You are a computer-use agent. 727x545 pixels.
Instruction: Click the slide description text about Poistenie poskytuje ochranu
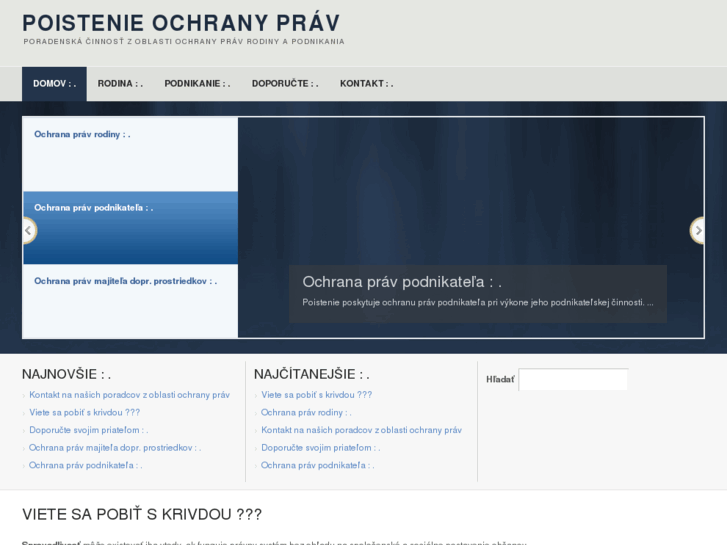tap(478, 302)
